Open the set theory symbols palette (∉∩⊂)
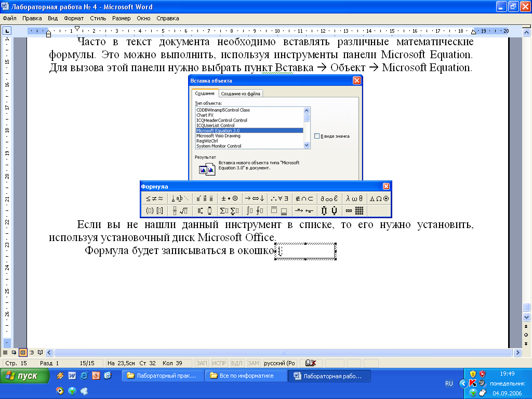The height and width of the screenshot is (399, 532). click(x=304, y=198)
